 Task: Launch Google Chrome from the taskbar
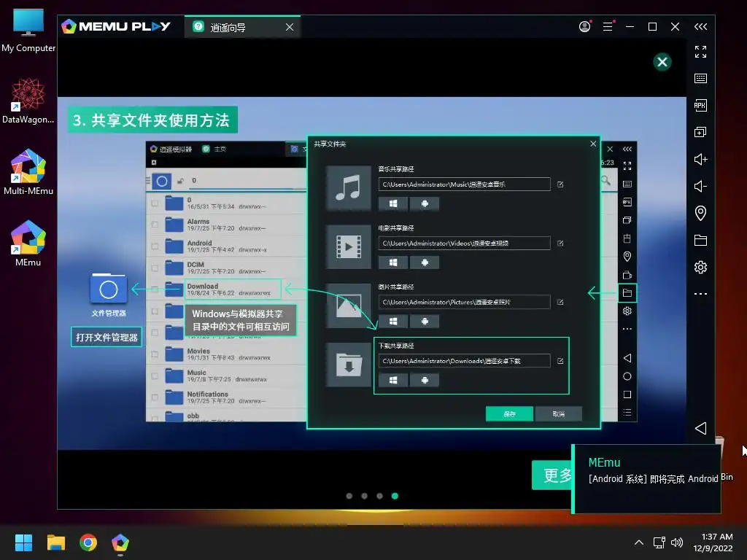pyautogui.click(x=88, y=542)
